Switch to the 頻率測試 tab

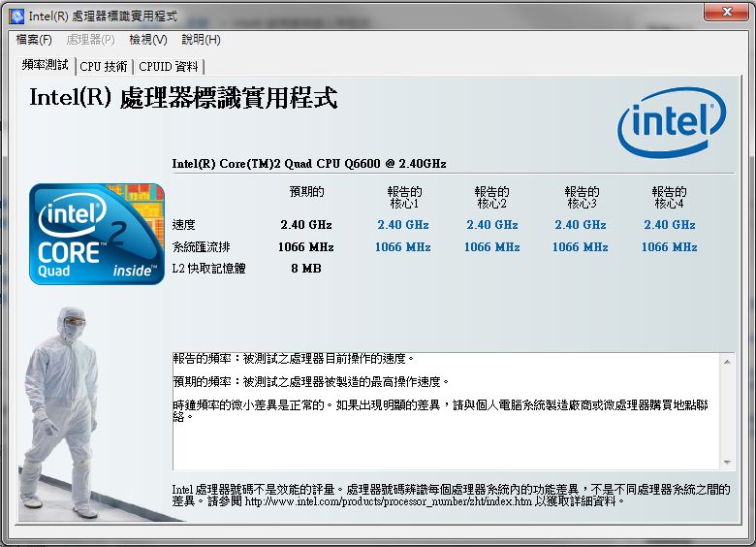point(46,65)
